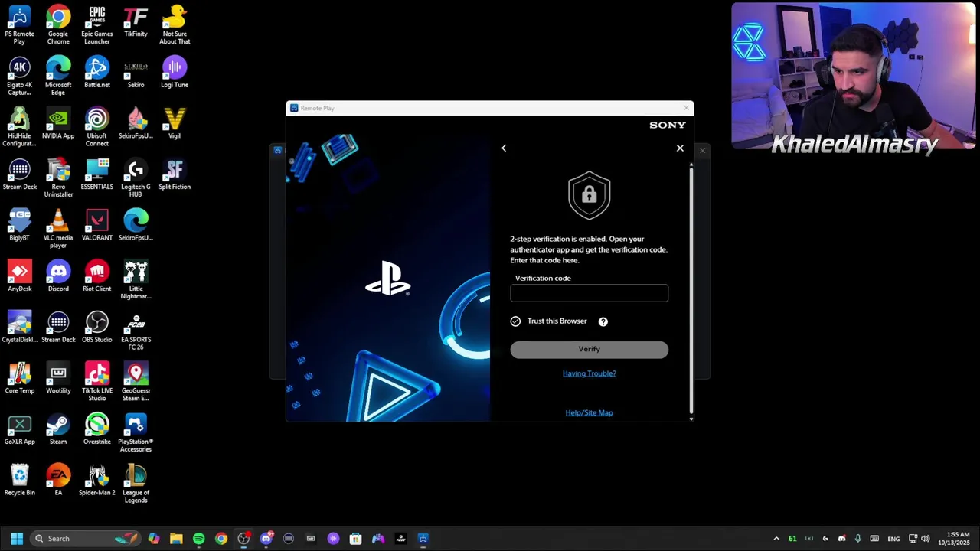The height and width of the screenshot is (551, 980).
Task: Open network settings from system tray
Action: (x=913, y=539)
